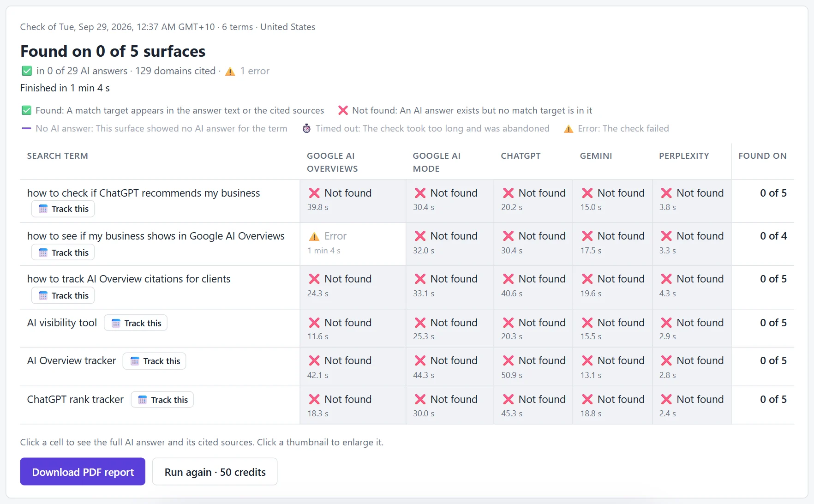Click the '0 of 4' found-on value

(x=773, y=236)
